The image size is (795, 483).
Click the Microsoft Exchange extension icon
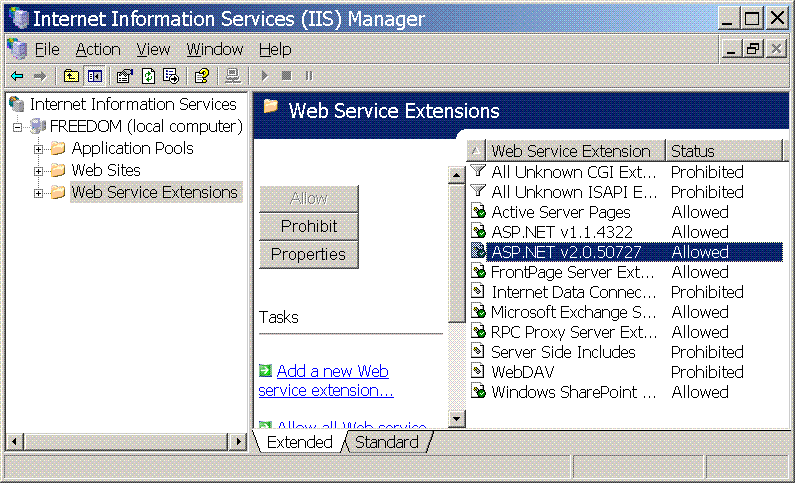coord(478,311)
